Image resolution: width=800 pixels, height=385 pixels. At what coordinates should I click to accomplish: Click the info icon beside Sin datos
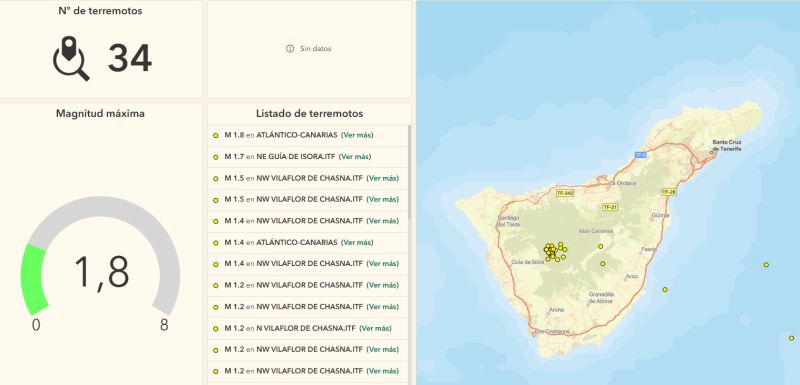pyautogui.click(x=290, y=49)
